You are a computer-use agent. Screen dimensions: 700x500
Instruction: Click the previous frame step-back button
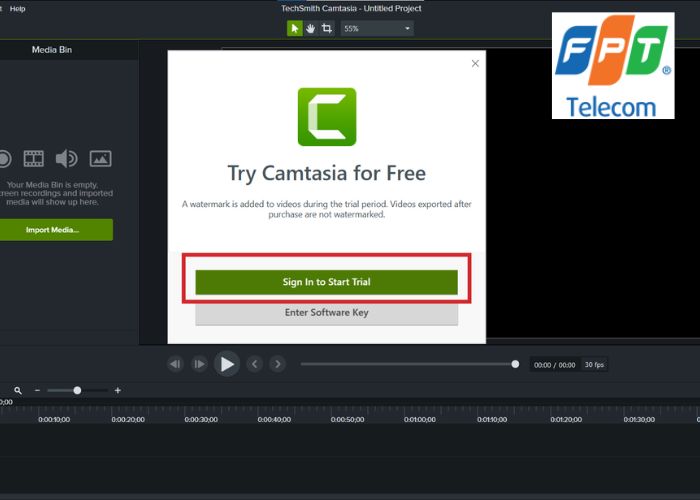(176, 364)
